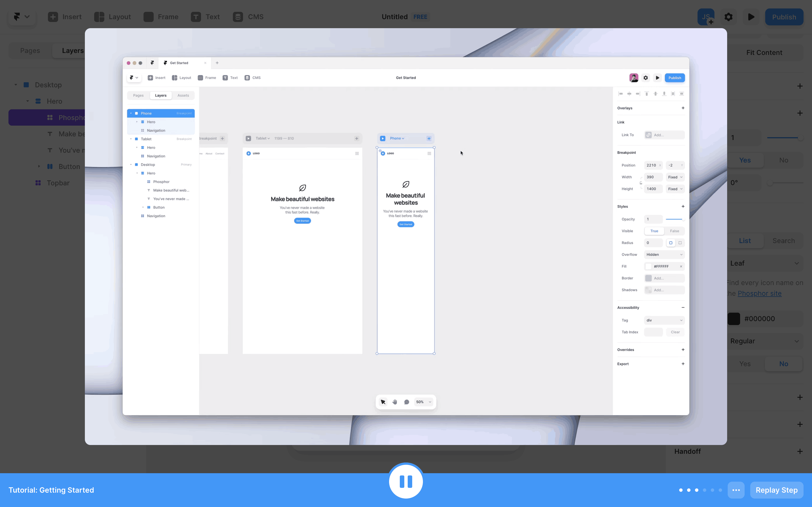
Task: Select Yes in the visible toggle
Action: [x=745, y=160]
